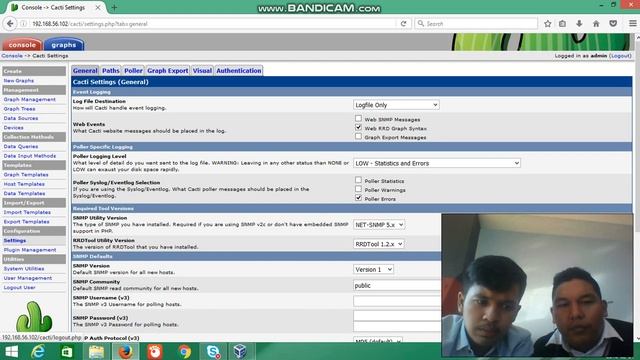Check the Poller Statistics box
Image resolution: width=640 pixels, height=360 pixels.
[x=358, y=180]
